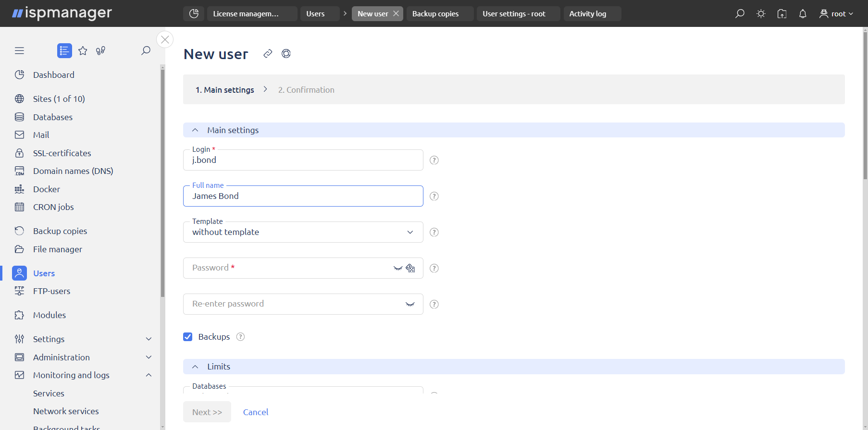Click the Cancel link
The image size is (868, 430).
pyautogui.click(x=256, y=412)
